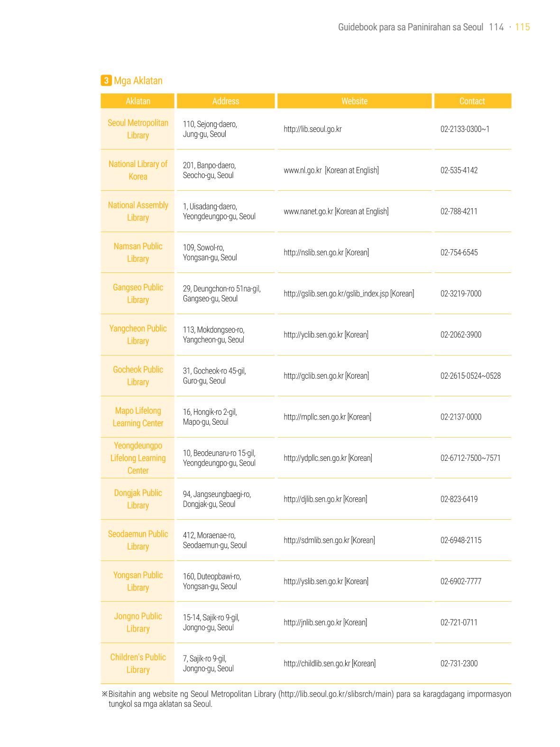Open the nslib.sen.go.kr Namsan library link
The width and height of the screenshot is (560, 747).
coord(313,252)
